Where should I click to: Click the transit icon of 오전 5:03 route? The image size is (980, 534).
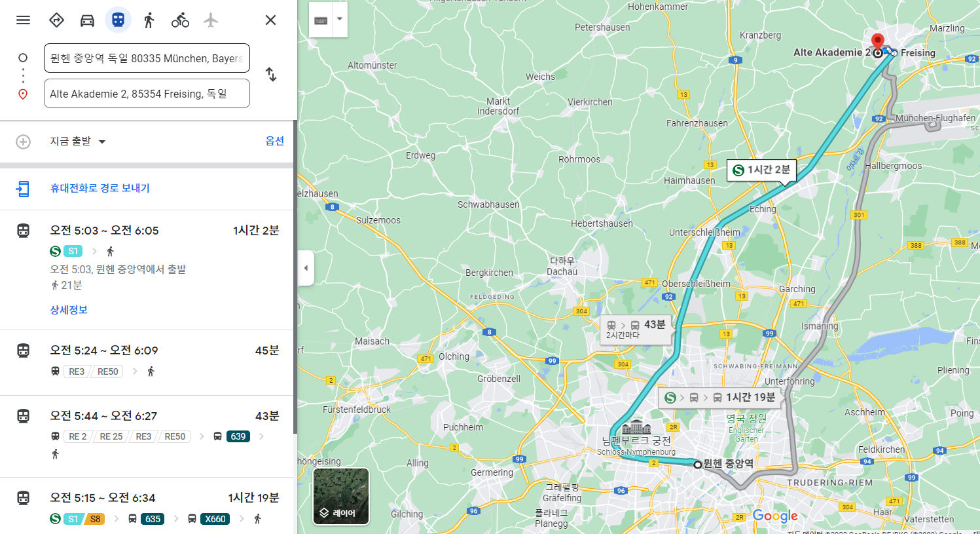click(23, 231)
